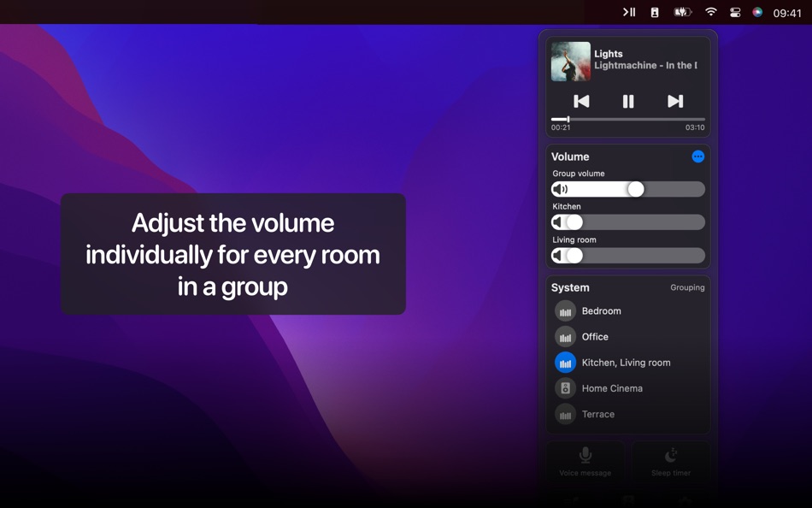Pause the current song
Image resolution: width=812 pixels, height=508 pixels.
628,101
